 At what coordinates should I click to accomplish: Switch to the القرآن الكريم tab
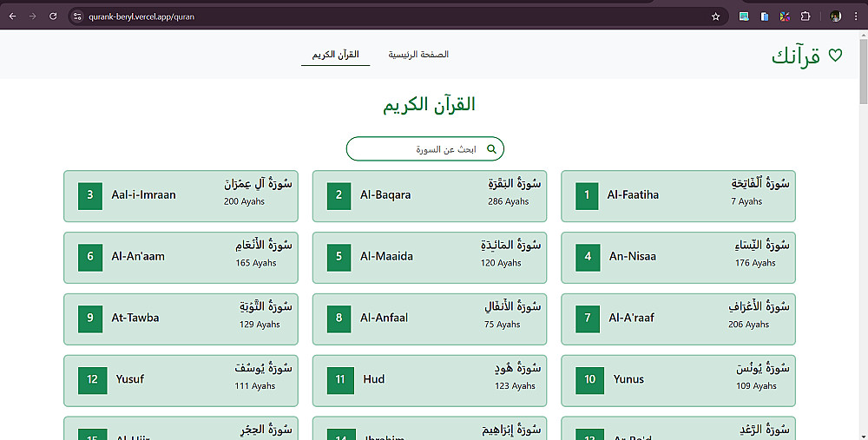(x=335, y=54)
